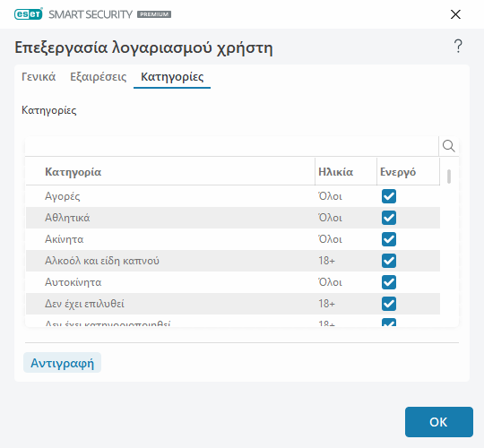The height and width of the screenshot is (448, 484).
Task: Select the Αγορές row text
Action: coord(63,196)
